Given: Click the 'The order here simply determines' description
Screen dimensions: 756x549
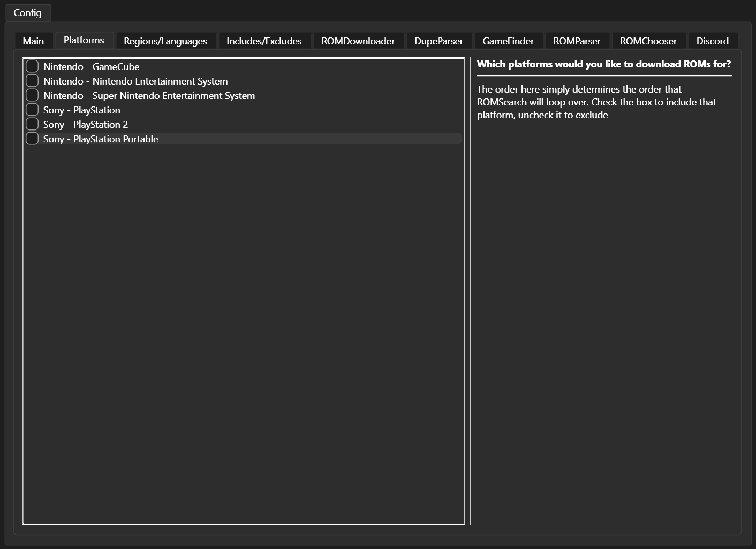Looking at the screenshot, I should 596,102.
